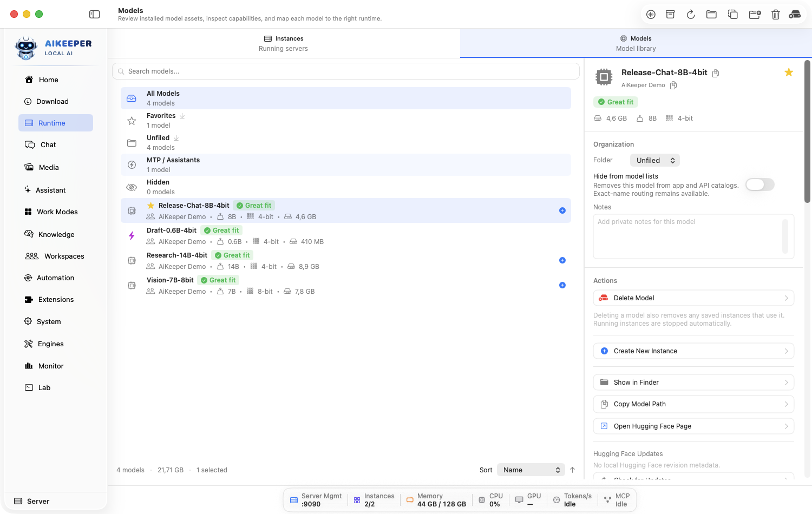Open Knowledge in the sidebar
The width and height of the screenshot is (812, 514).
click(x=56, y=235)
